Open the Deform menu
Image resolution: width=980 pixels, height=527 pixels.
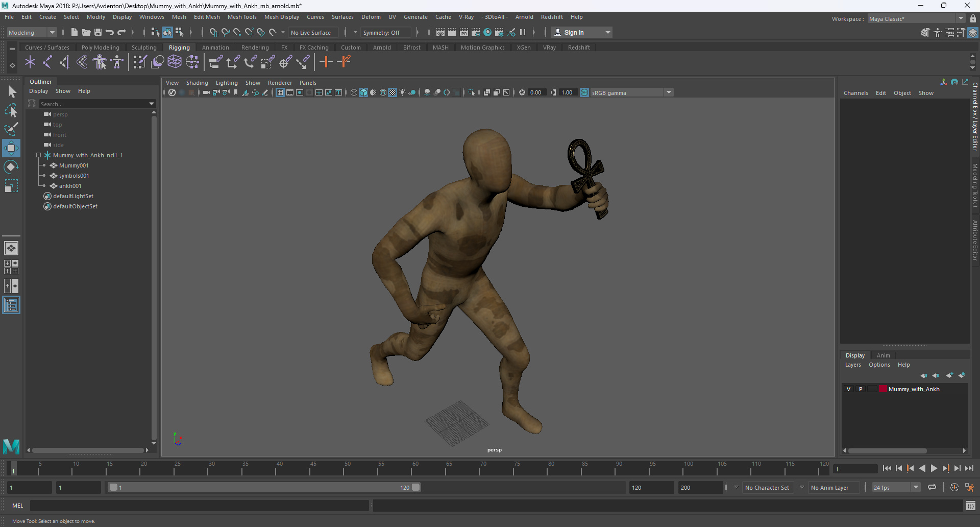coord(371,17)
